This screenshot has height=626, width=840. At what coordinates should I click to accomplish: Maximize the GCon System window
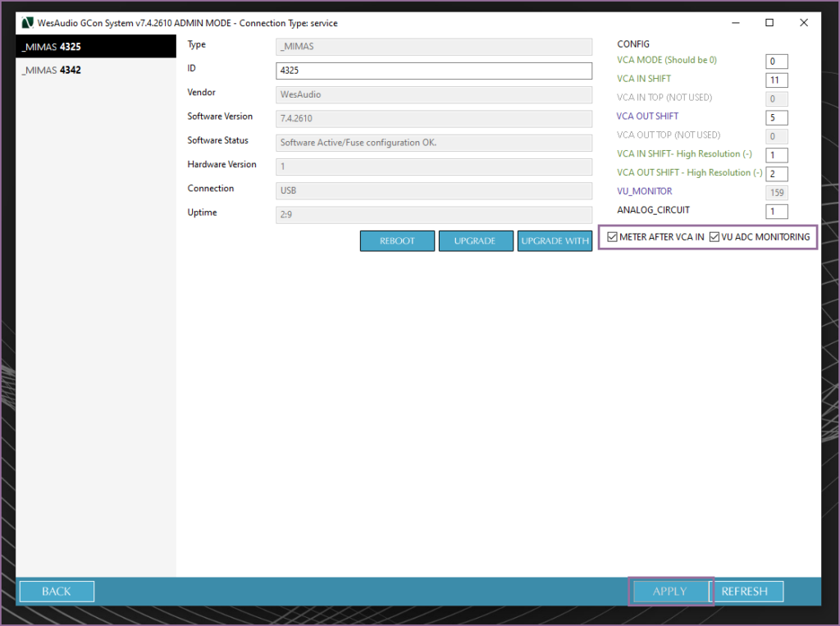[769, 22]
